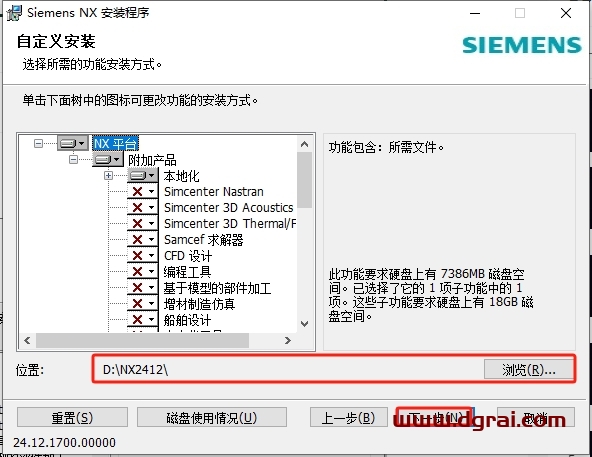Select the 附加产品 tree label
Viewport: 592px width, 457px height.
(x=152, y=160)
